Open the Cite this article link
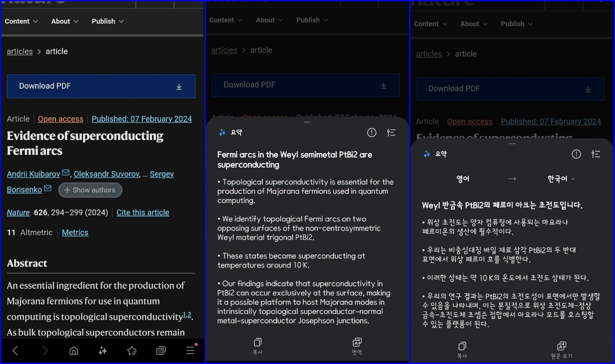615x364 pixels. [143, 213]
